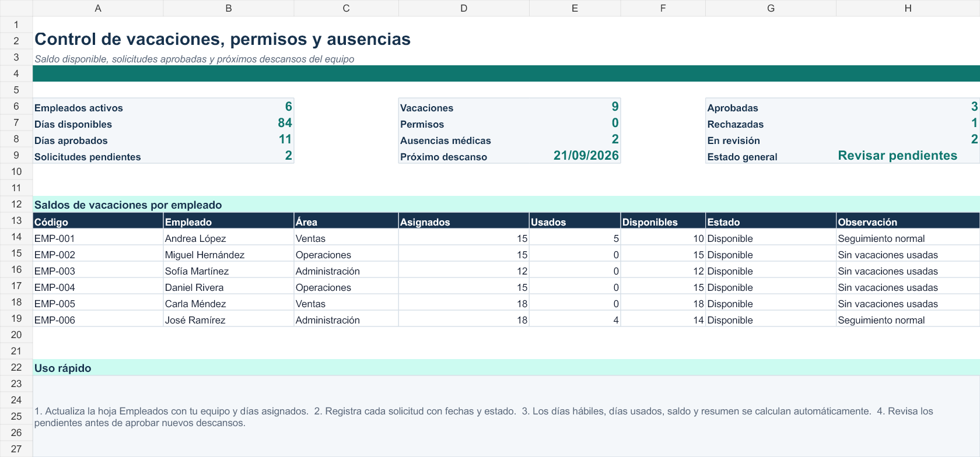Viewport: 980px width, 457px height.
Task: Click employee name 'José Ramírez'
Action: tap(195, 320)
